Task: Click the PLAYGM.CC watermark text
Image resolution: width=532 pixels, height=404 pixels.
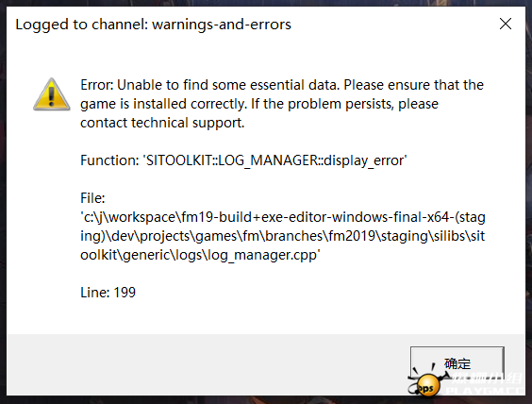Action: (x=485, y=391)
